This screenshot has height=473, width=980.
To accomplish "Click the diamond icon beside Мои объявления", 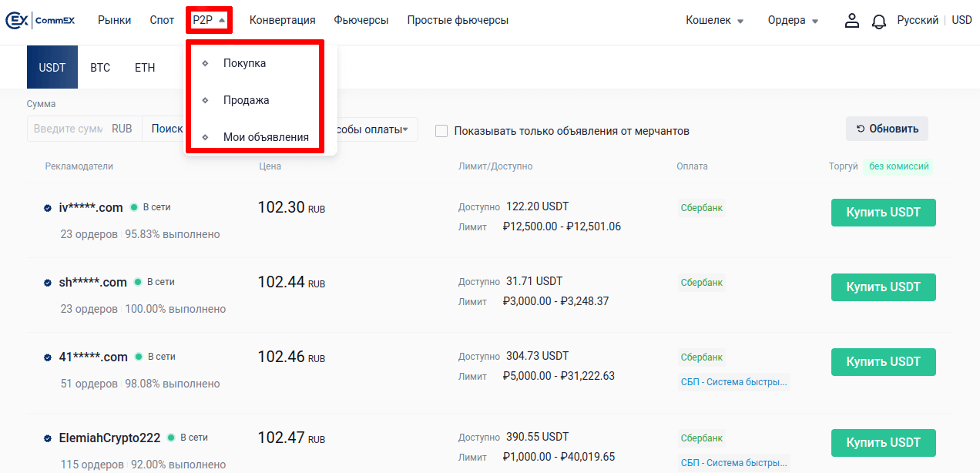I will pyautogui.click(x=205, y=137).
